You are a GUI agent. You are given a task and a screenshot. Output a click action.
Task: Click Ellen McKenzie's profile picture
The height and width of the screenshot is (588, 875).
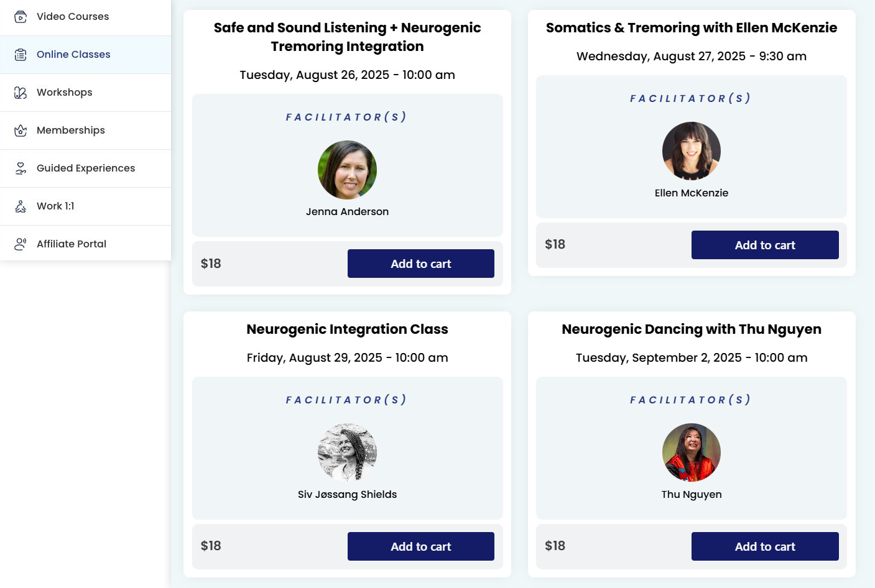click(x=692, y=151)
